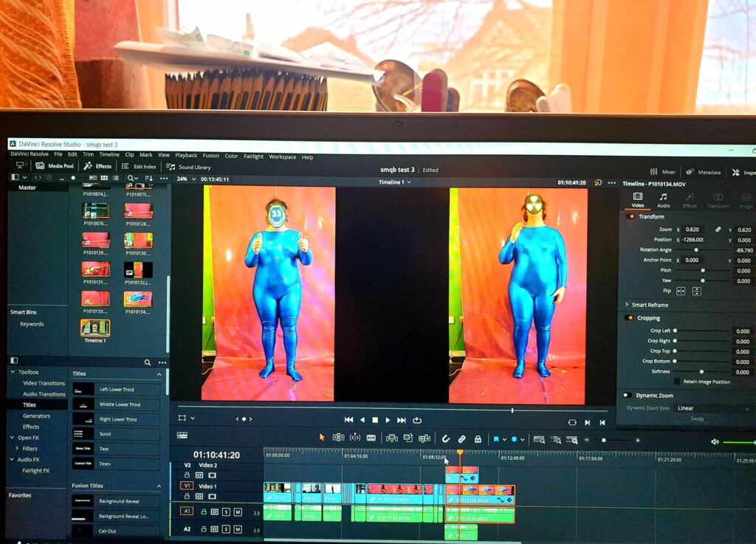This screenshot has height=544, width=756.
Task: Click the Detail Zoom icon
Action: (556, 439)
